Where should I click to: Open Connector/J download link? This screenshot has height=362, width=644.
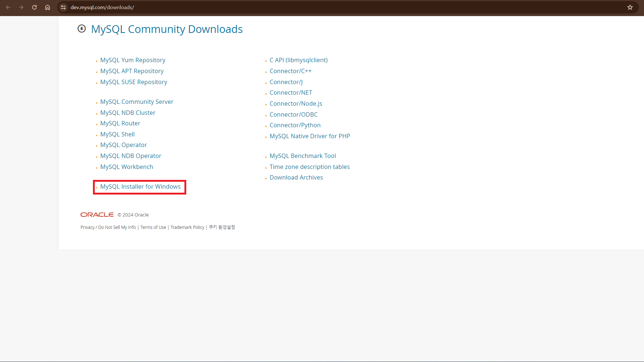[x=286, y=82]
